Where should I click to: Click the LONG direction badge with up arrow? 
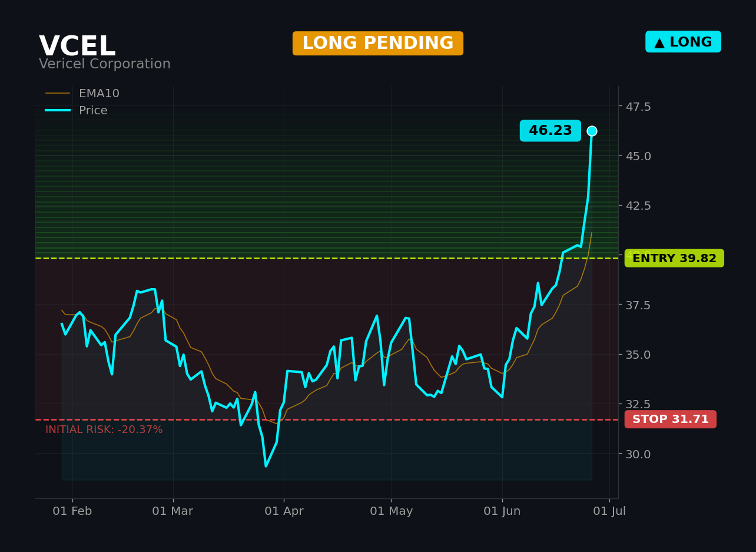683,42
